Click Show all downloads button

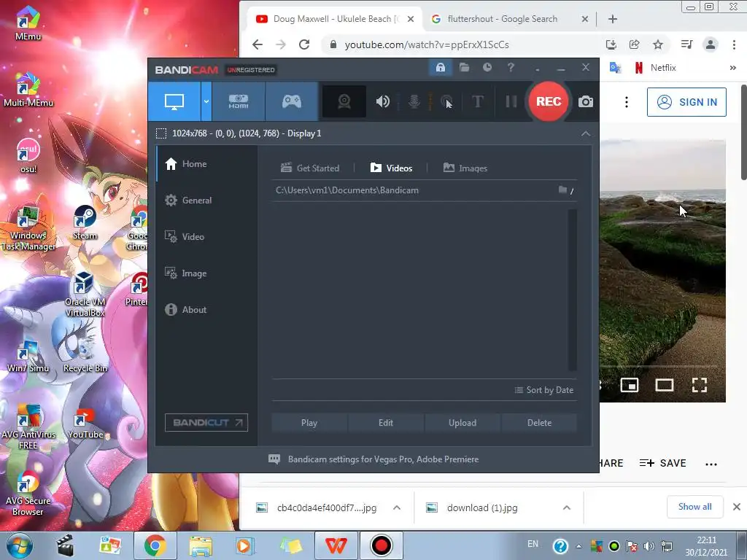click(x=694, y=507)
